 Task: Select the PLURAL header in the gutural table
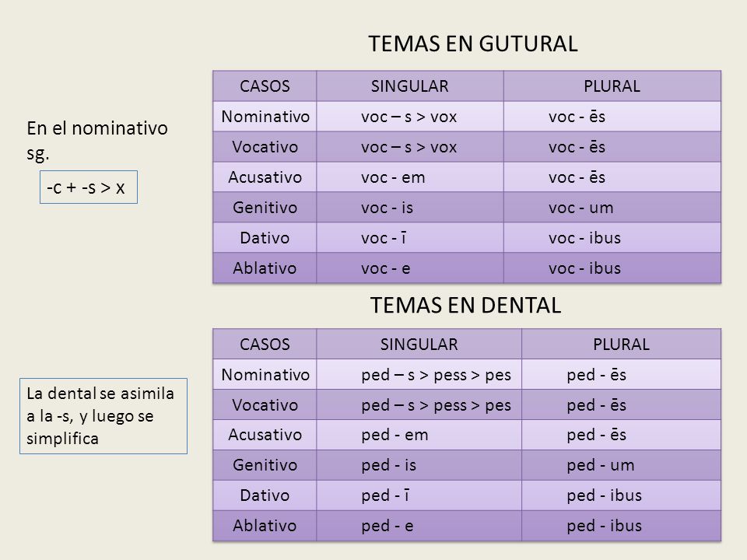coord(612,86)
